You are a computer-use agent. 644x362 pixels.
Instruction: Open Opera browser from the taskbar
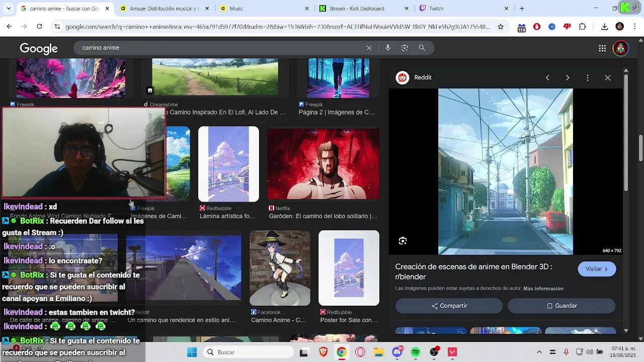[360, 352]
